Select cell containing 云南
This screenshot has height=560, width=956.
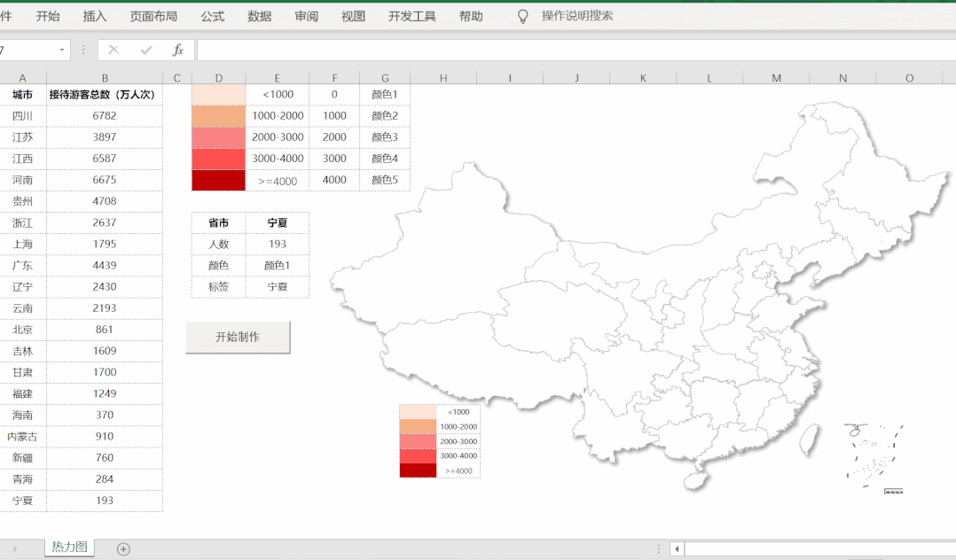[x=22, y=307]
